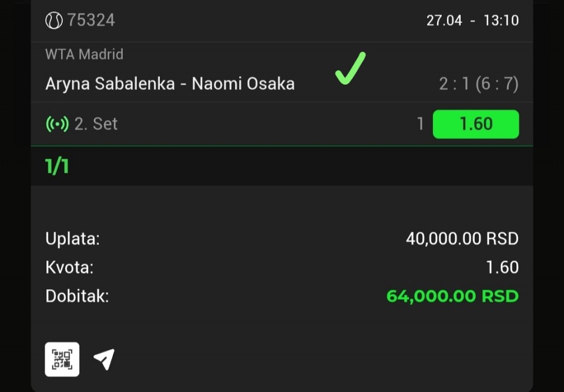Share ticket via paper plane icon
Image resolution: width=564 pixels, height=392 pixels.
[104, 359]
